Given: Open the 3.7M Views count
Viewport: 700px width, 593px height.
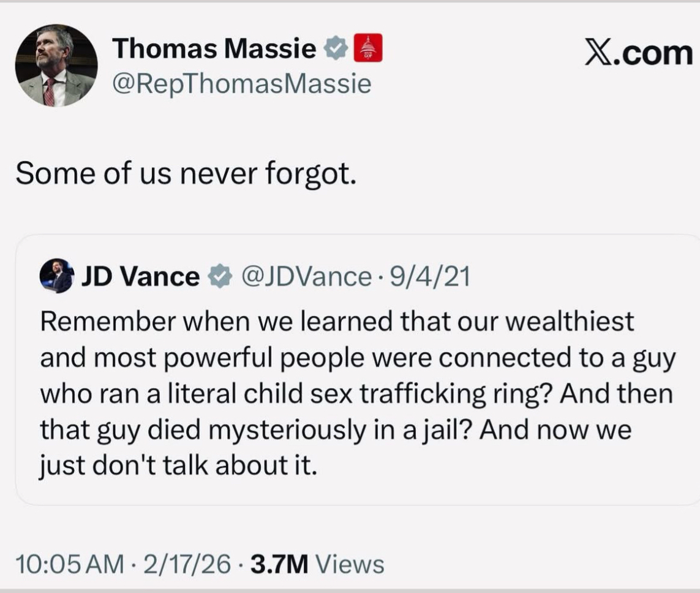Looking at the screenshot, I should [317, 564].
